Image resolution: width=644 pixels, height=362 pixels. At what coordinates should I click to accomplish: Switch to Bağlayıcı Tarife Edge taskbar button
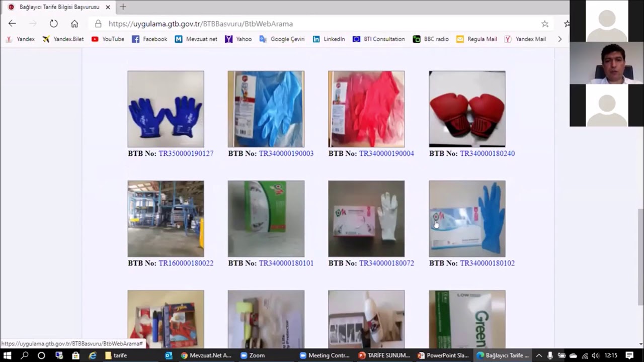point(503,355)
